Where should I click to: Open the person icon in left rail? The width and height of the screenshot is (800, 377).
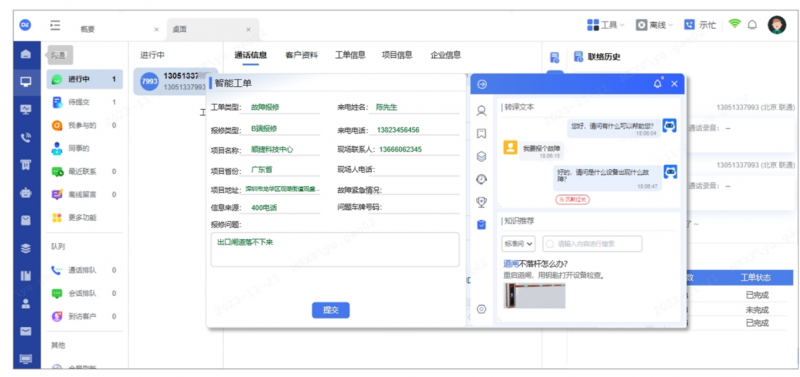point(26,303)
